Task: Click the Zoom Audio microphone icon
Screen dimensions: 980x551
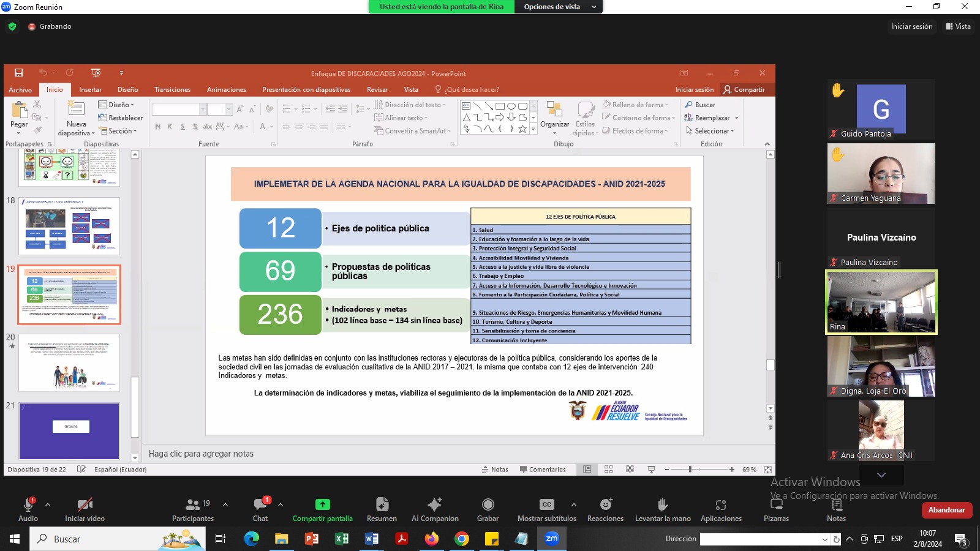Action: tap(28, 504)
